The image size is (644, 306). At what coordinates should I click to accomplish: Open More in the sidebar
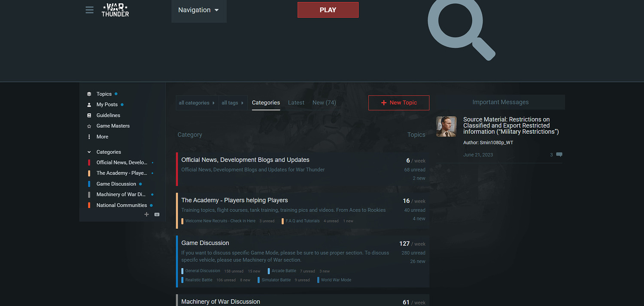point(102,137)
